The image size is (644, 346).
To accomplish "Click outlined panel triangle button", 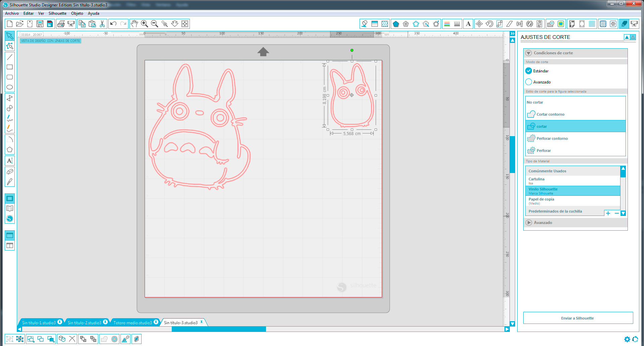I will click(633, 37).
